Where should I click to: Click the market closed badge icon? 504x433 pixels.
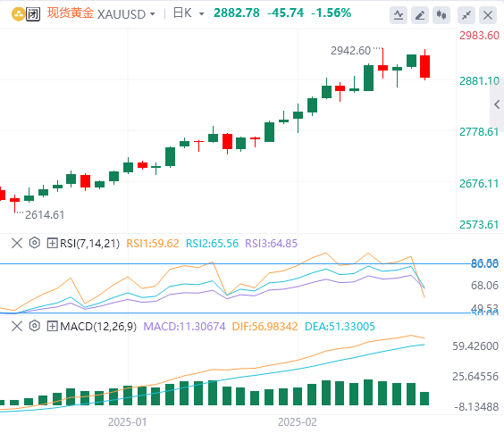click(33, 14)
